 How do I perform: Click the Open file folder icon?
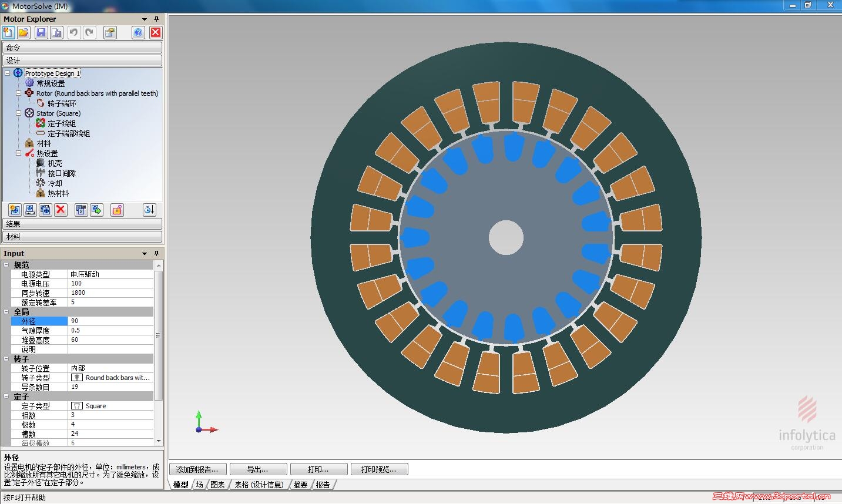(24, 33)
